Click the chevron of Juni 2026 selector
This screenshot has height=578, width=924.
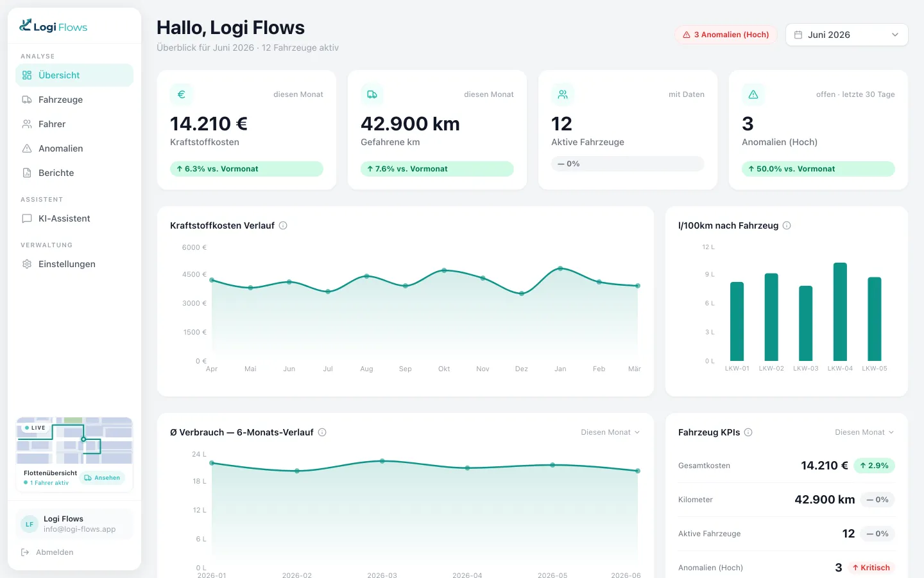click(895, 35)
